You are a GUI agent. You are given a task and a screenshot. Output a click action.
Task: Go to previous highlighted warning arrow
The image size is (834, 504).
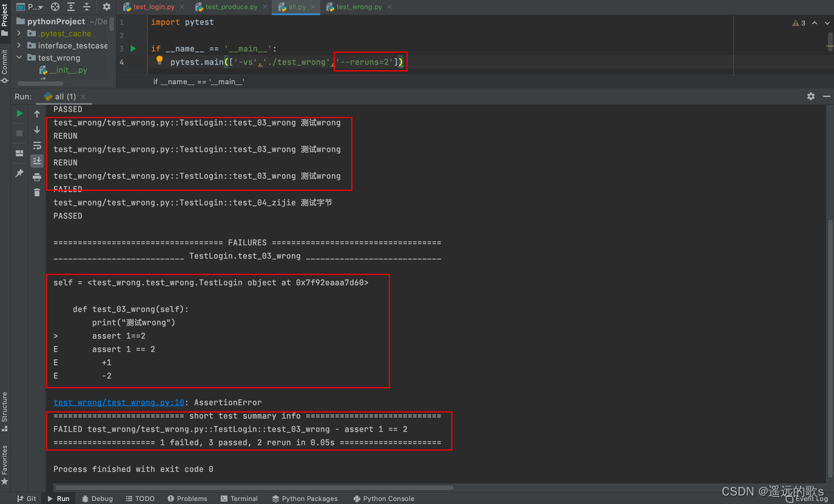(x=814, y=23)
